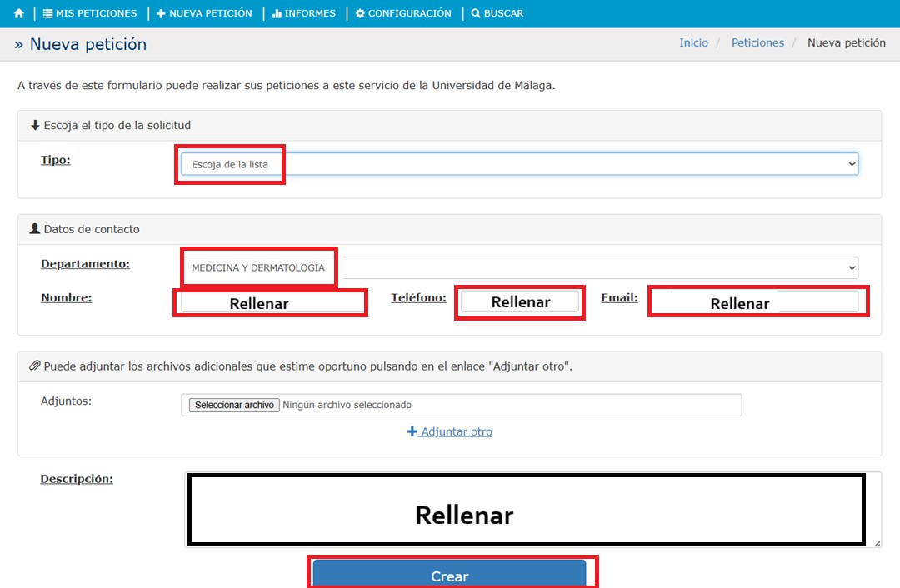
Task: Click the Teléfono input field
Action: 519,301
